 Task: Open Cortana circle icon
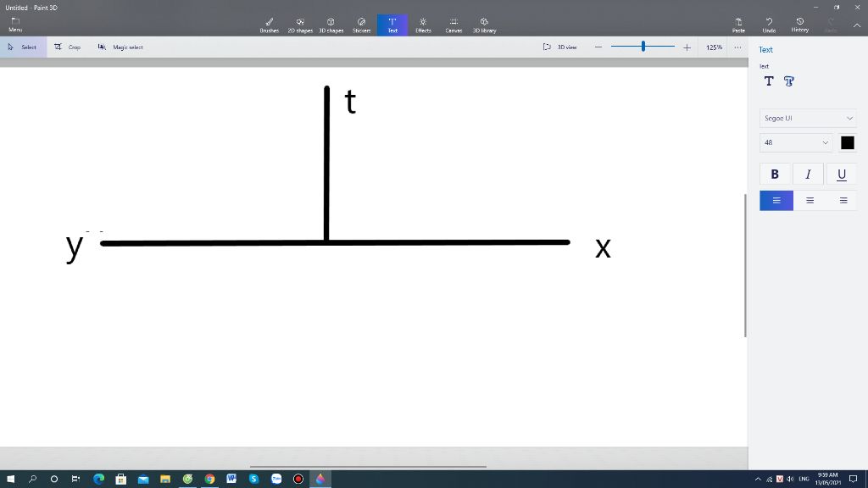click(54, 480)
